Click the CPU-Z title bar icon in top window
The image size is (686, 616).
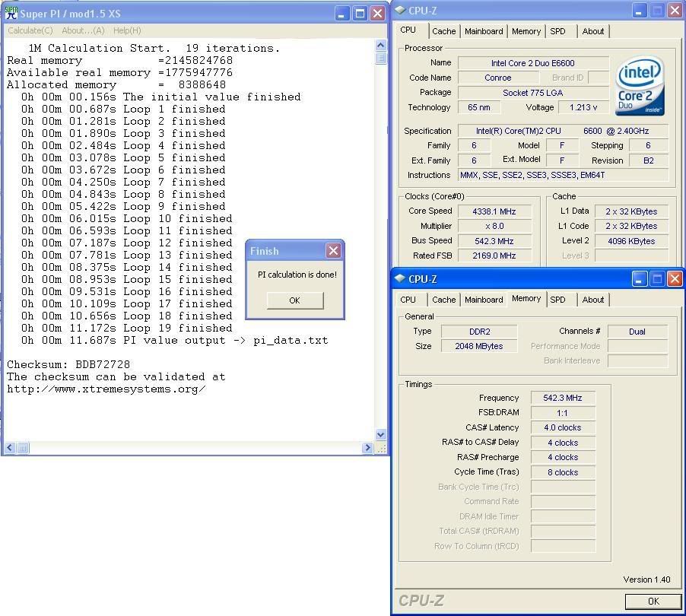pyautogui.click(x=401, y=11)
